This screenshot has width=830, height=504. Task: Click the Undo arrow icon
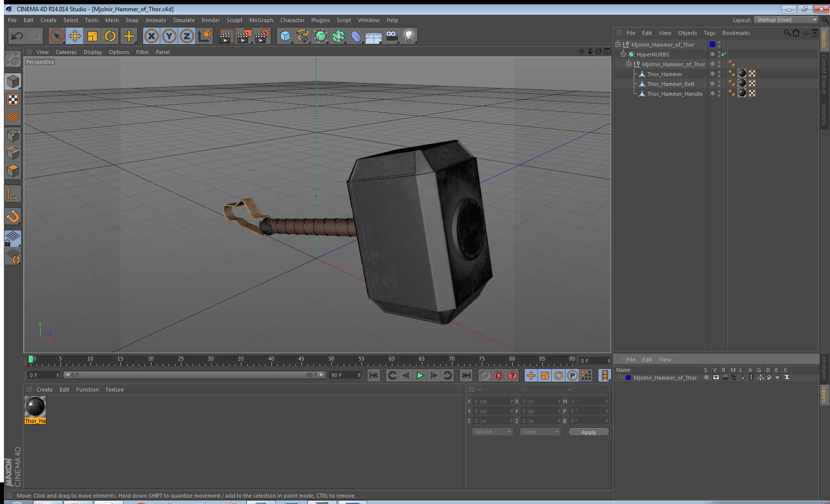[17, 36]
